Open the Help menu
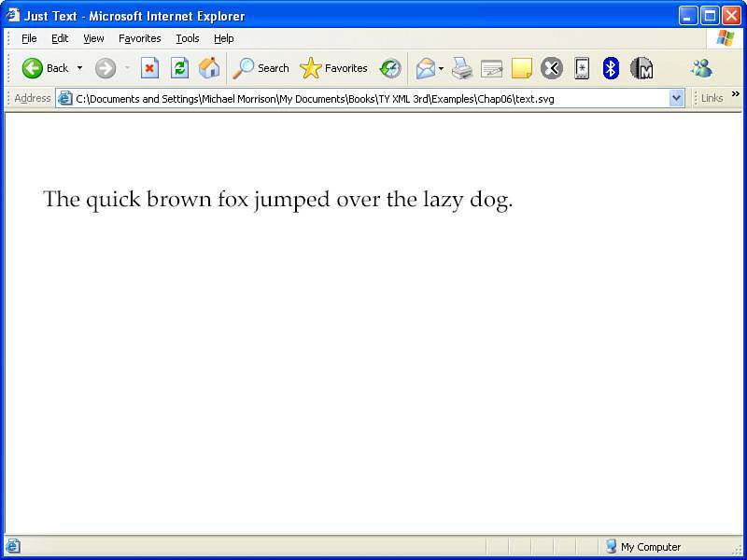This screenshot has width=747, height=560. click(x=223, y=38)
